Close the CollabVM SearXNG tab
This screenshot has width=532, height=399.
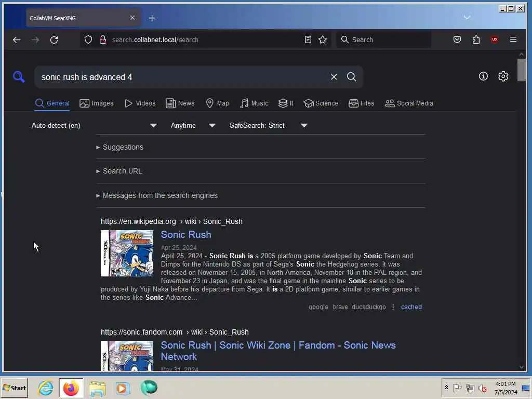pyautogui.click(x=132, y=18)
